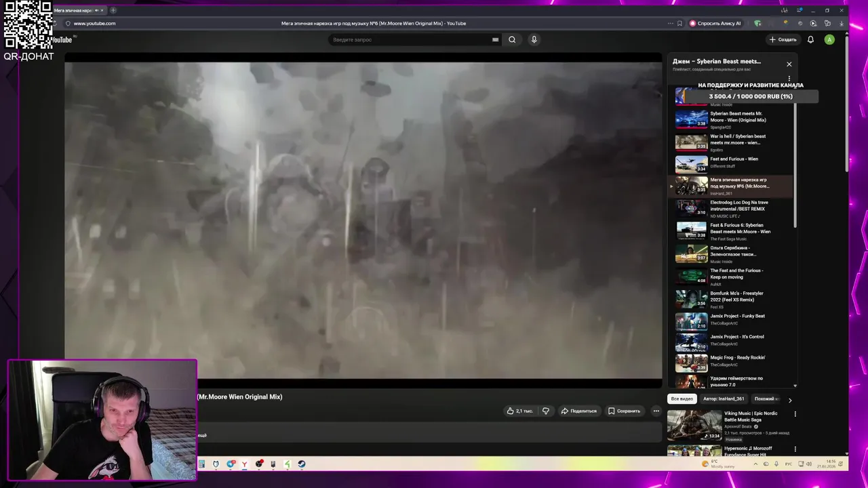This screenshot has height=488, width=868.
Task: Click the microphone voice search icon
Action: pos(534,39)
